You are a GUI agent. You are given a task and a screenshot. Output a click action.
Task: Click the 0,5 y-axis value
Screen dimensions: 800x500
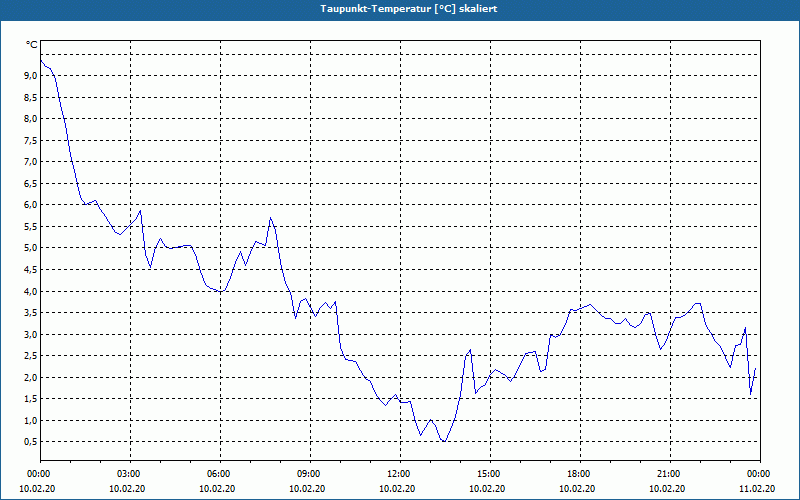[x=31, y=442]
